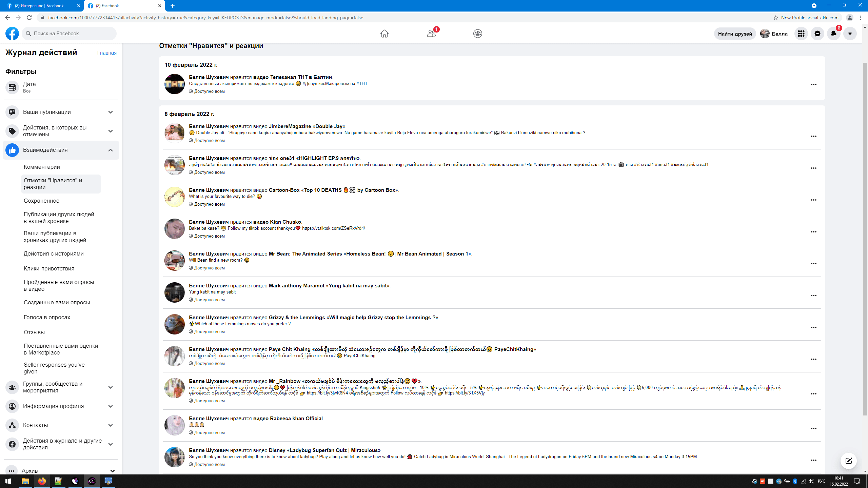Open File Explorer from the taskbar
868x488 pixels.
pyautogui.click(x=25, y=481)
